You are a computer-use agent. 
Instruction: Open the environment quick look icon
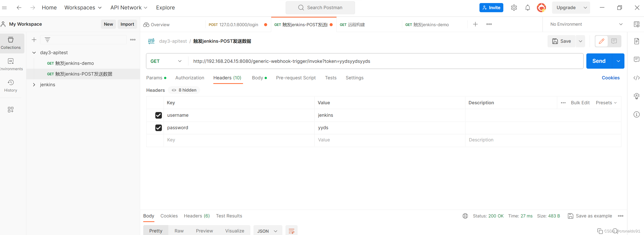[637, 24]
